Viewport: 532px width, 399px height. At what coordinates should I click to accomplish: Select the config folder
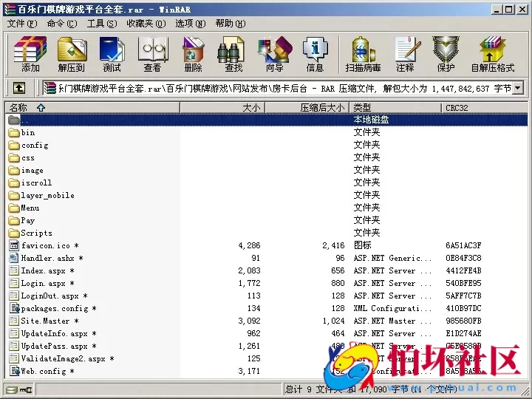(x=28, y=146)
